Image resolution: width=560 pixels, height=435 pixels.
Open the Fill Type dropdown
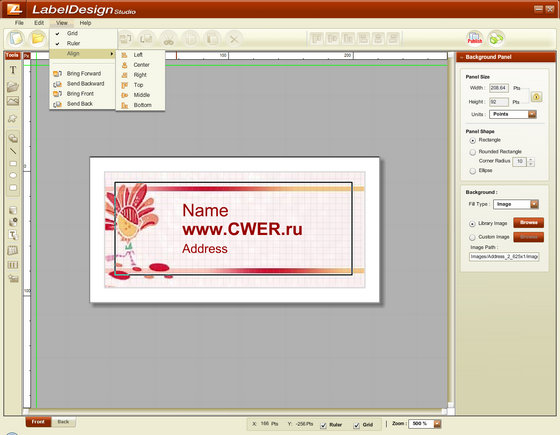tap(516, 204)
